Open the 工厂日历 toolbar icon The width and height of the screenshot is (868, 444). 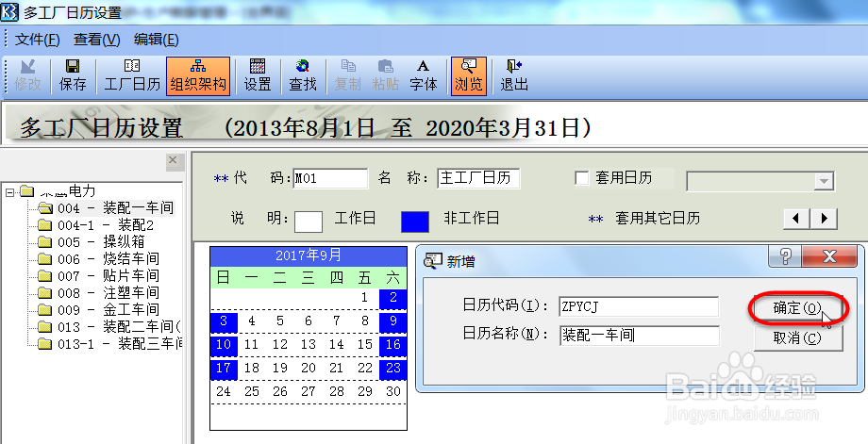click(x=132, y=75)
